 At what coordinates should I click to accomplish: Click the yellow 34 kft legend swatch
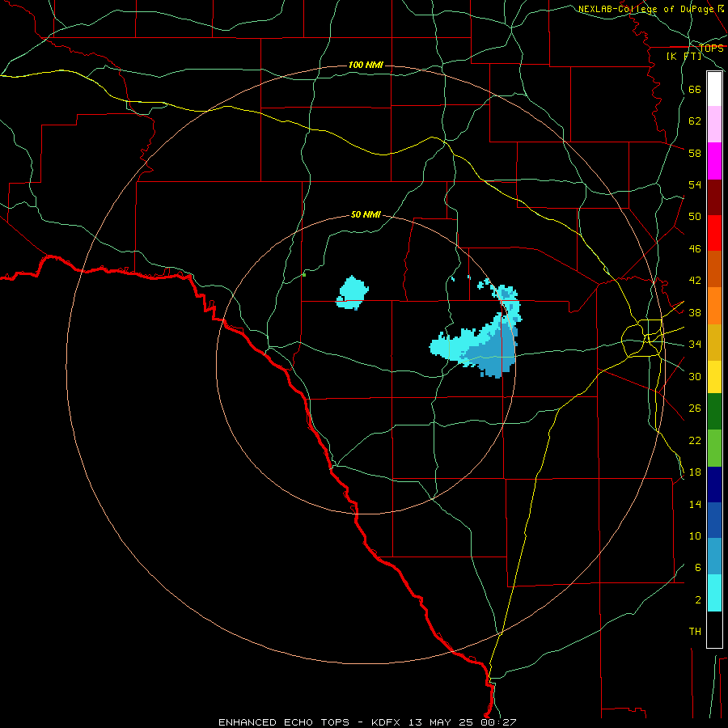[714, 377]
